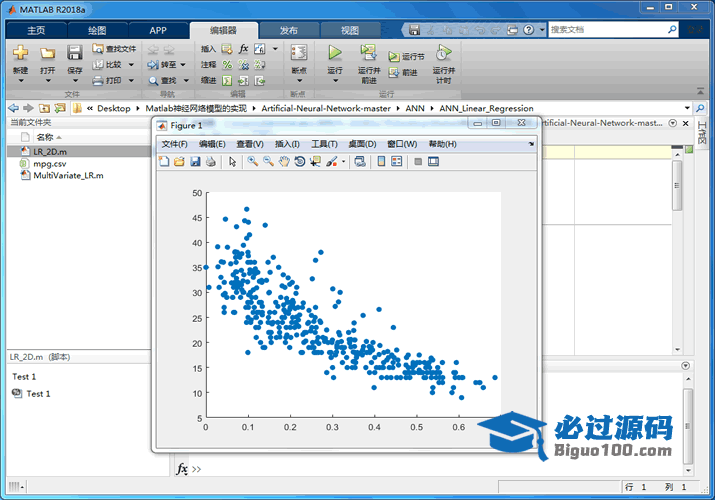
Task: Click New Figure icon in Figure 1 toolbar
Action: pos(164,161)
